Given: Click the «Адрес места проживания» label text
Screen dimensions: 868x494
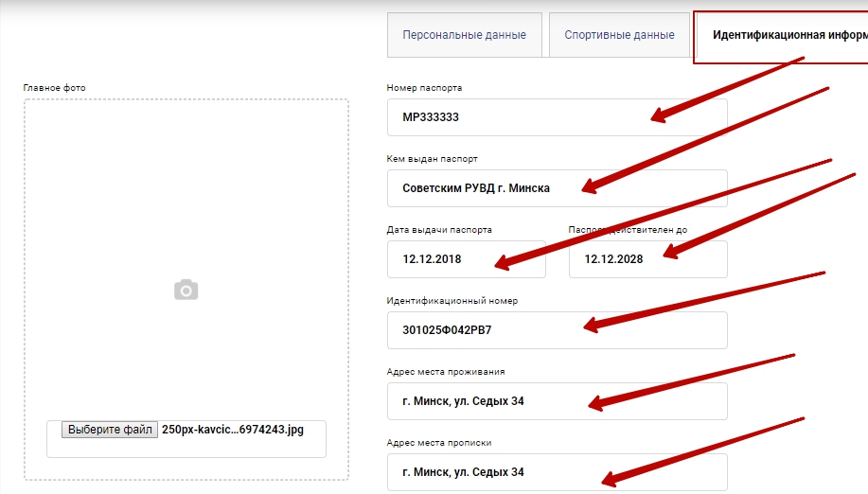Looking at the screenshot, I should tap(445, 372).
